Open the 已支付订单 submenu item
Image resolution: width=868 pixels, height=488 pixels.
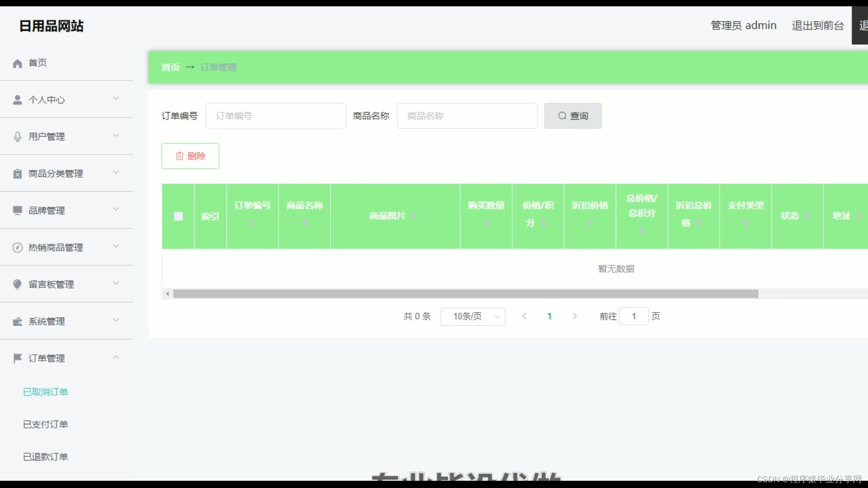click(45, 424)
